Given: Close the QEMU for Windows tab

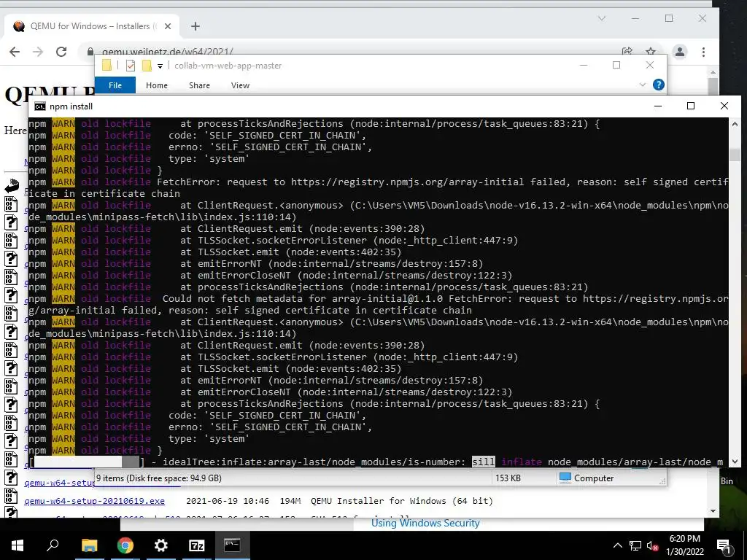Looking at the screenshot, I should (168, 26).
